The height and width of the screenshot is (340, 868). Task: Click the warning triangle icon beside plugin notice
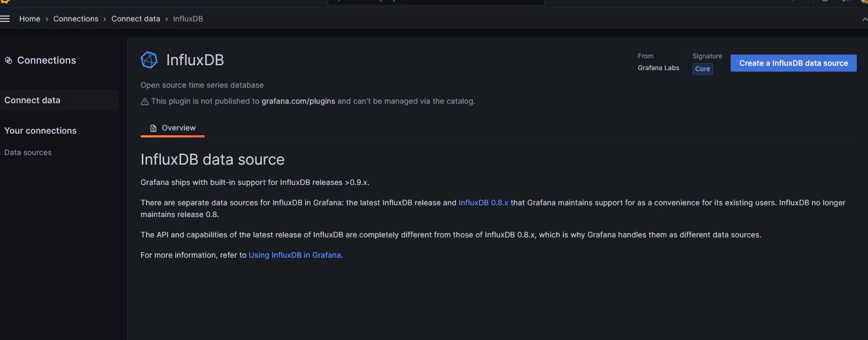pyautogui.click(x=144, y=102)
